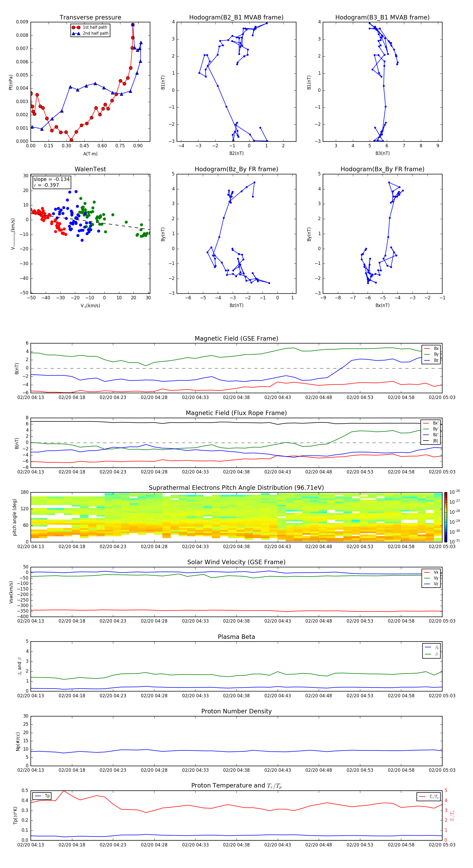Viewport: 473px width, 868px height.
Task: Click 'Suprathermal Electrons Pitch Angle Distribution' title
Action: (x=236, y=488)
